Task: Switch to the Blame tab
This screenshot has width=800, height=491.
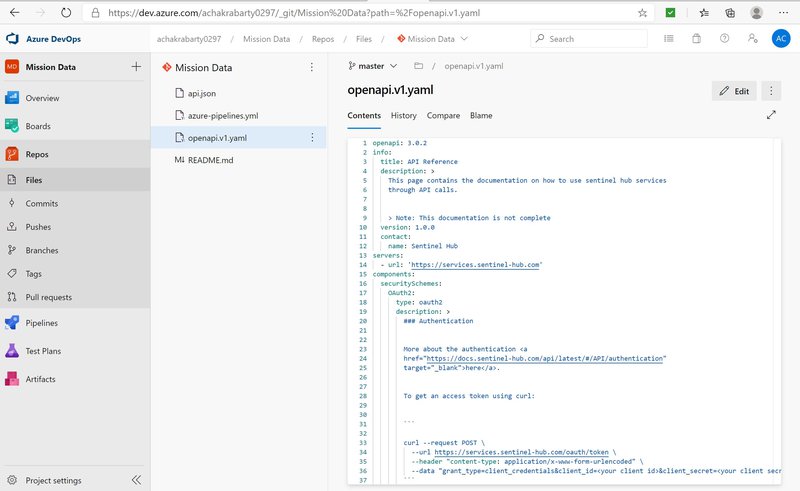Action: tap(481, 116)
